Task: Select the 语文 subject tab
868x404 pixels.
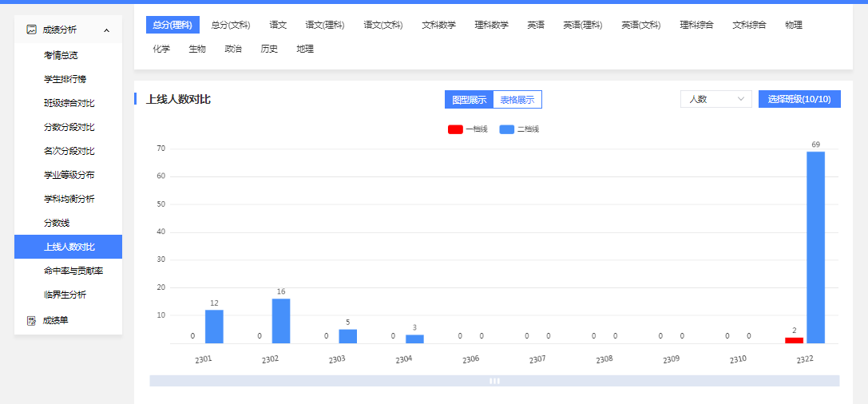Action: coord(278,25)
